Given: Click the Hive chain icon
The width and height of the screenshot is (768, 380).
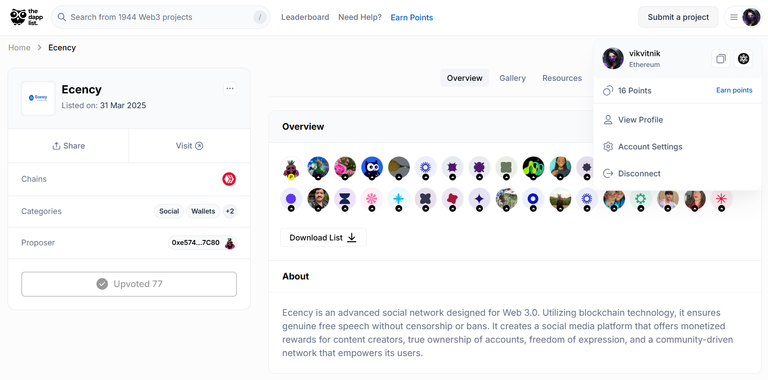Looking at the screenshot, I should pos(229,179).
